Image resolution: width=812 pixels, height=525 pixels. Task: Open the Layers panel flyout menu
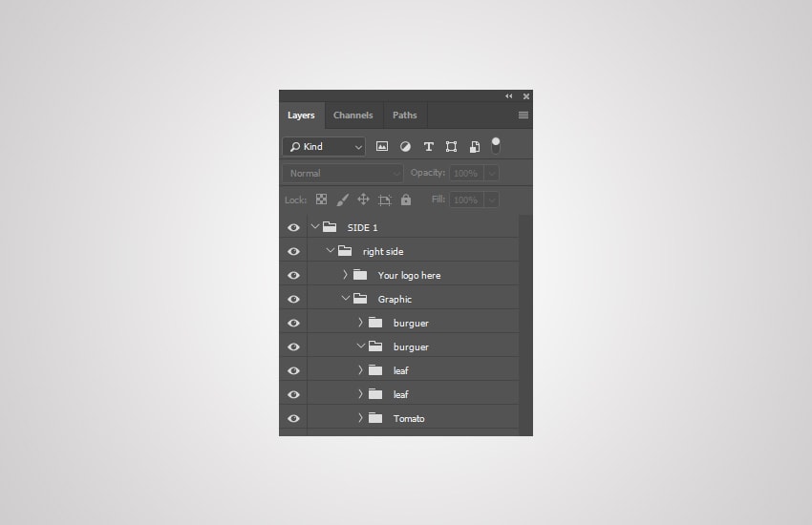(524, 115)
